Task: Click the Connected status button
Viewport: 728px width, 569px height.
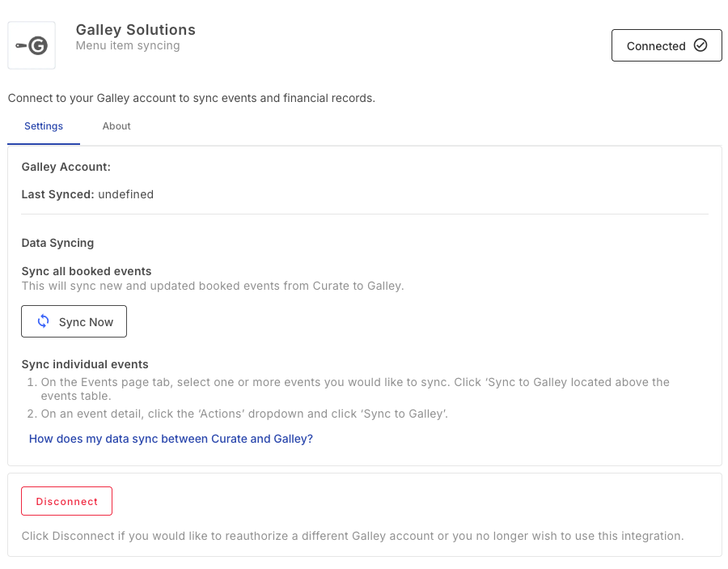Action: pos(666,46)
